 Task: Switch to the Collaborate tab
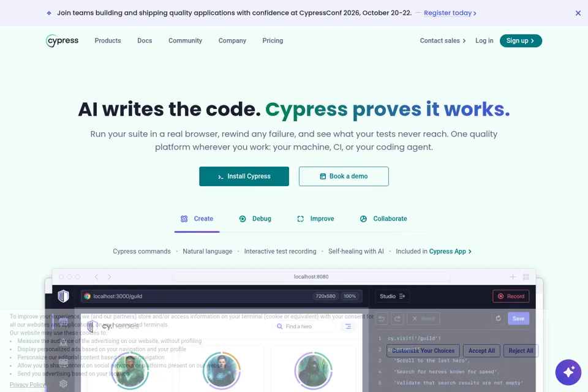pyautogui.click(x=383, y=219)
